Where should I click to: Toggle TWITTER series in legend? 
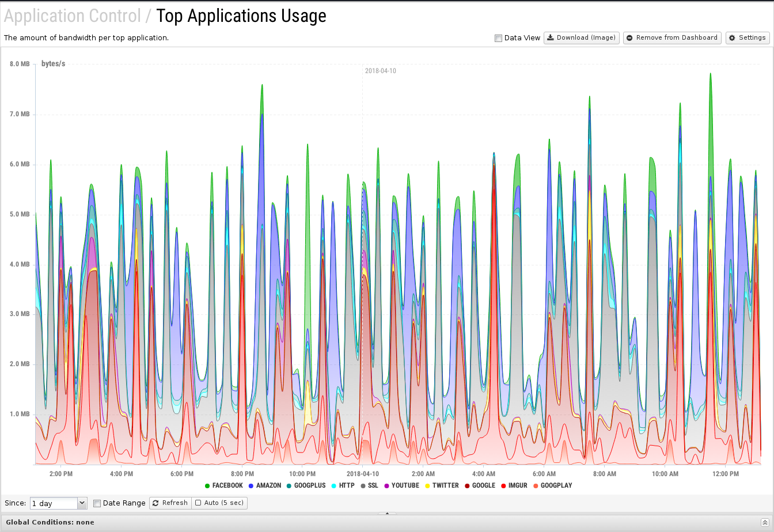[x=442, y=485]
